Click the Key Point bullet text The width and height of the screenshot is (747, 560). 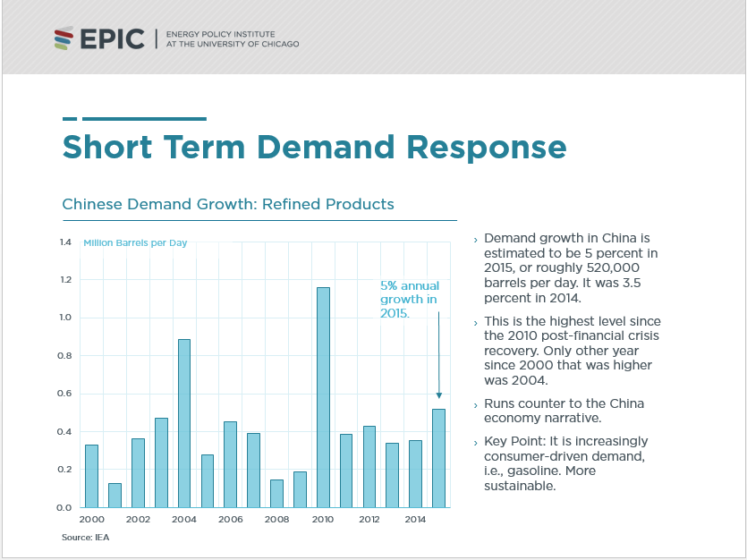coord(565,463)
